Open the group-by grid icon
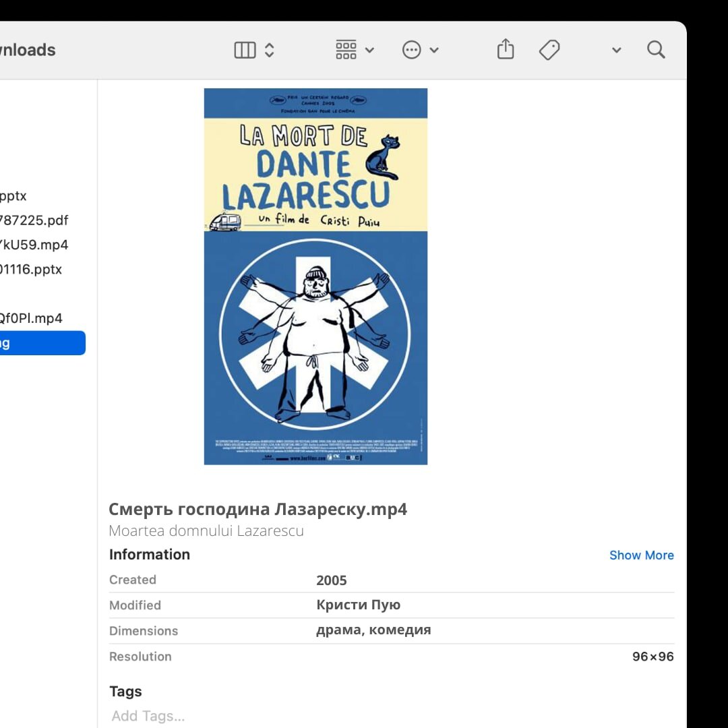 pos(346,50)
